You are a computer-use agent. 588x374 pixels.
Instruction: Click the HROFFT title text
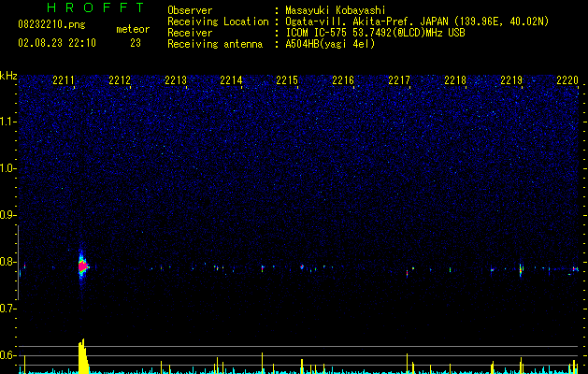pyautogui.click(x=96, y=7)
